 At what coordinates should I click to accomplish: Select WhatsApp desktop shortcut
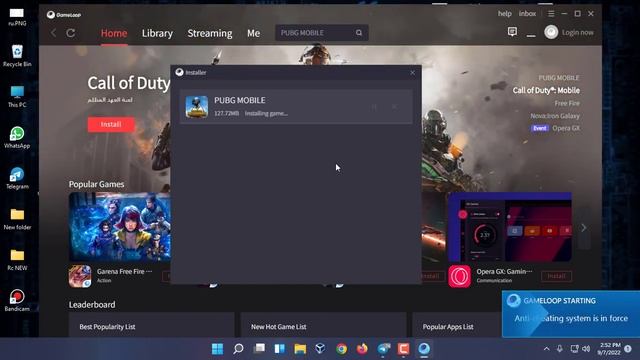[17, 137]
